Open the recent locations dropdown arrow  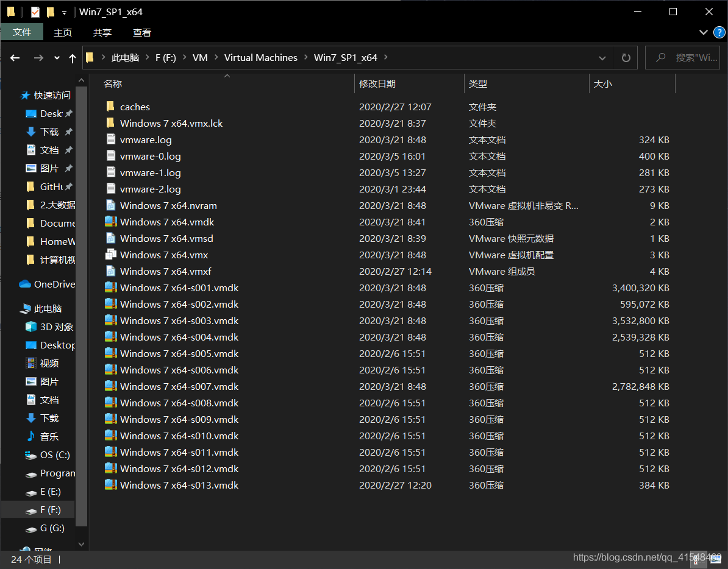57,58
